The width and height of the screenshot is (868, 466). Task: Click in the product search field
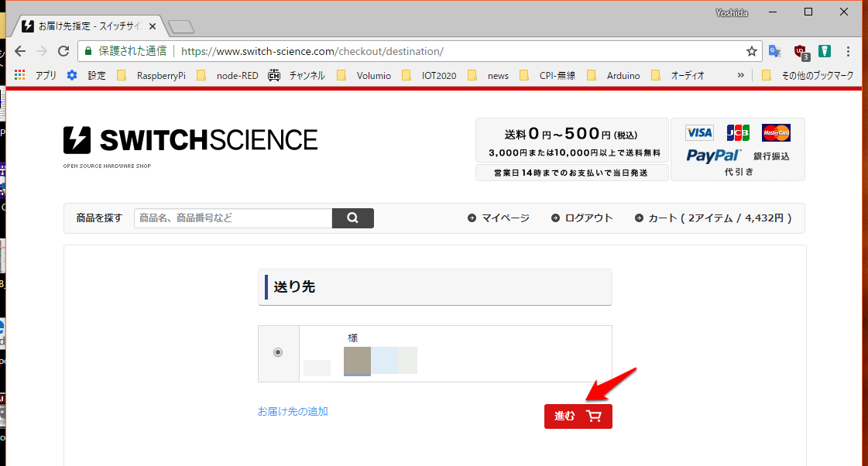point(232,218)
